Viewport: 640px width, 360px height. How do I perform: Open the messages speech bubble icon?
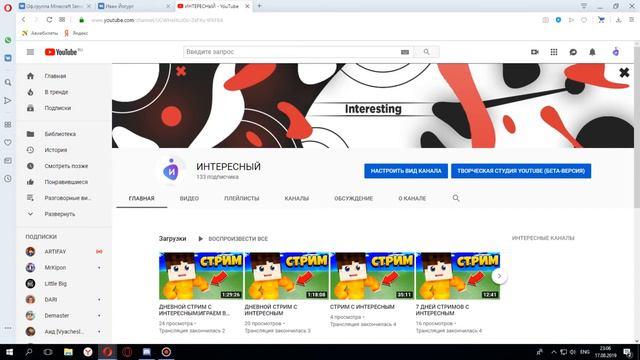tap(573, 52)
